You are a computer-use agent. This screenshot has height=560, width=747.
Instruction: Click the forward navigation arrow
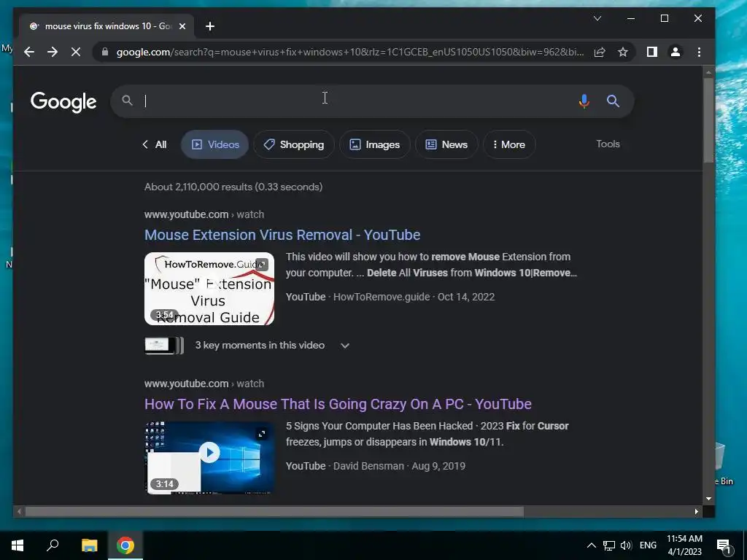pos(53,52)
